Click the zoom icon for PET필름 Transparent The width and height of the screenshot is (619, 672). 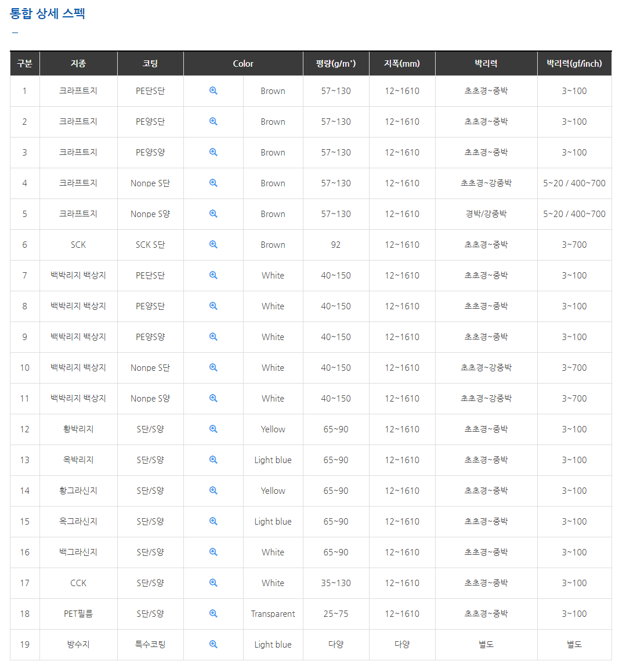point(213,613)
